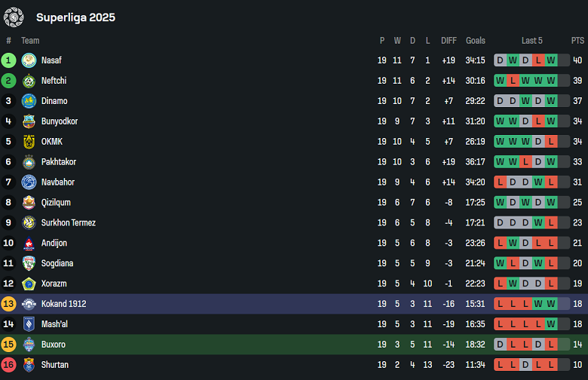The width and height of the screenshot is (588, 380).
Task: Click the Pakhtakor club crest
Action: coord(29,162)
